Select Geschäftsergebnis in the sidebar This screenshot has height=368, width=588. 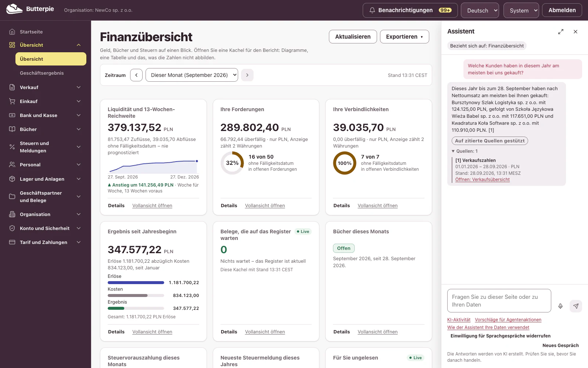tap(42, 73)
